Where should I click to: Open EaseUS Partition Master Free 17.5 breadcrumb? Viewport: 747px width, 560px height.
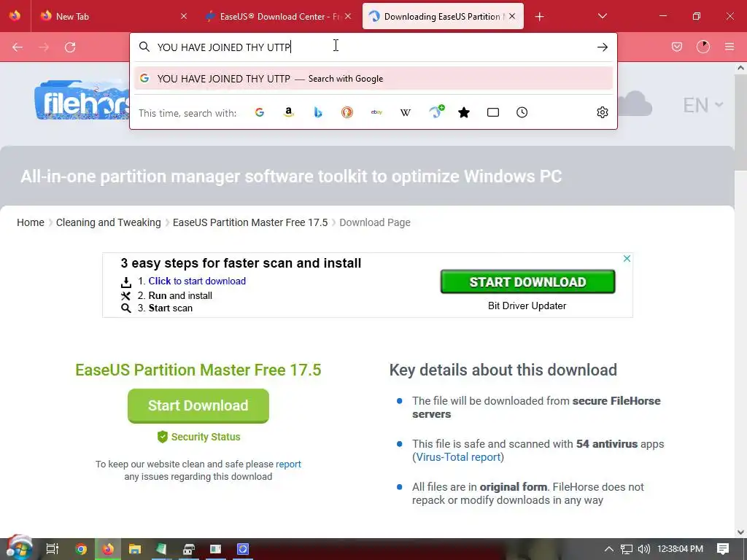click(x=250, y=222)
